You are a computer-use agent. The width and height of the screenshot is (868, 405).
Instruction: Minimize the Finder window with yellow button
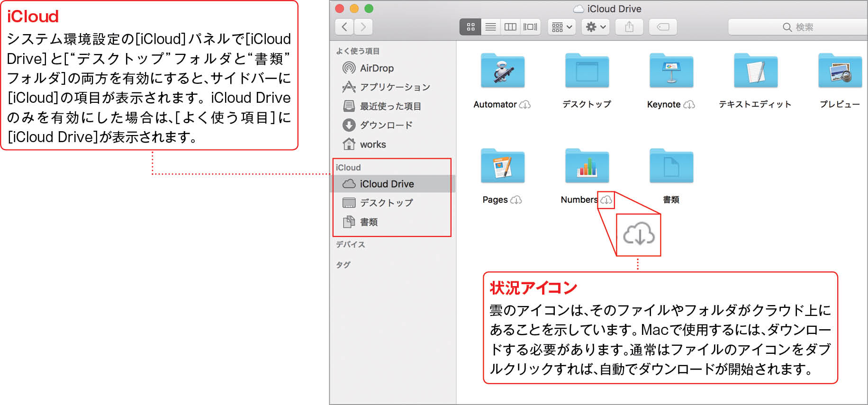354,9
